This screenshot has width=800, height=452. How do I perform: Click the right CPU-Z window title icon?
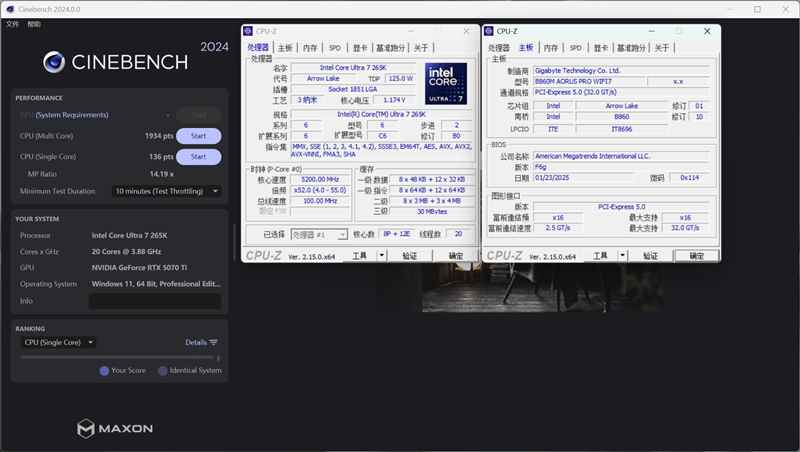click(489, 31)
